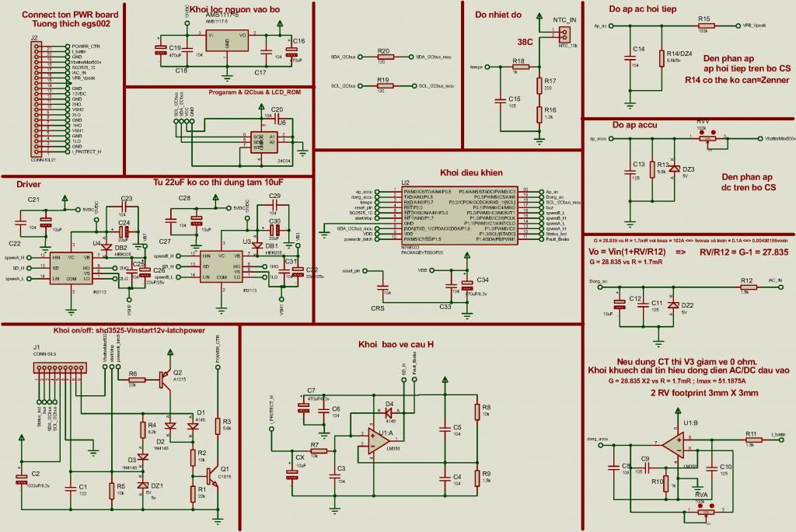Click the "Do nhiet do" label
Viewport: 796px width, 532px height.
[498, 15]
